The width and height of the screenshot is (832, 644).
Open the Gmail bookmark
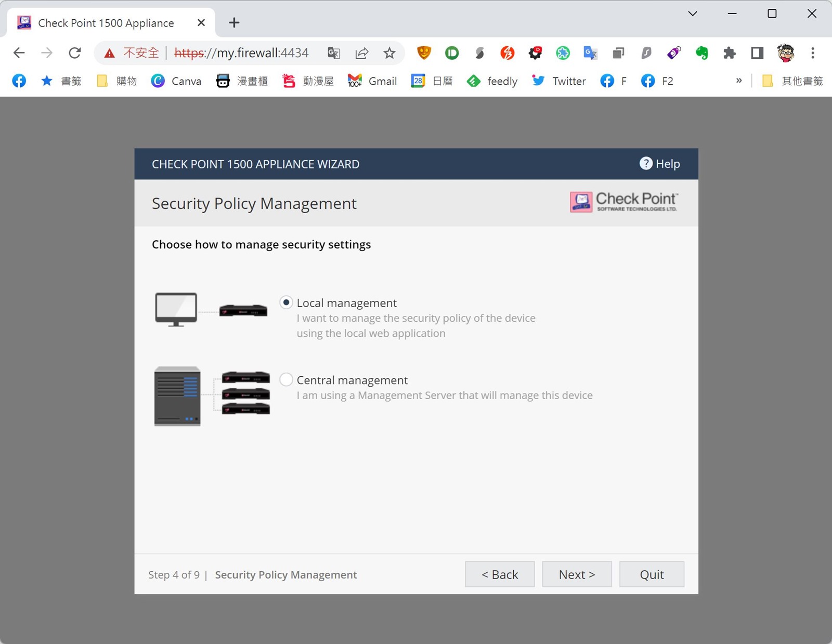pos(372,81)
